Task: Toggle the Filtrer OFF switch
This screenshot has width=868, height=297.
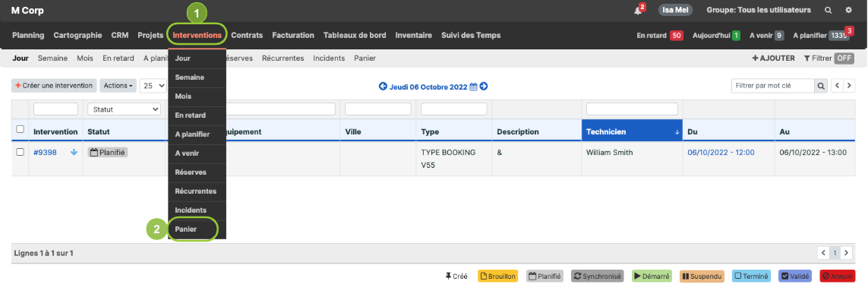Action: (844, 58)
